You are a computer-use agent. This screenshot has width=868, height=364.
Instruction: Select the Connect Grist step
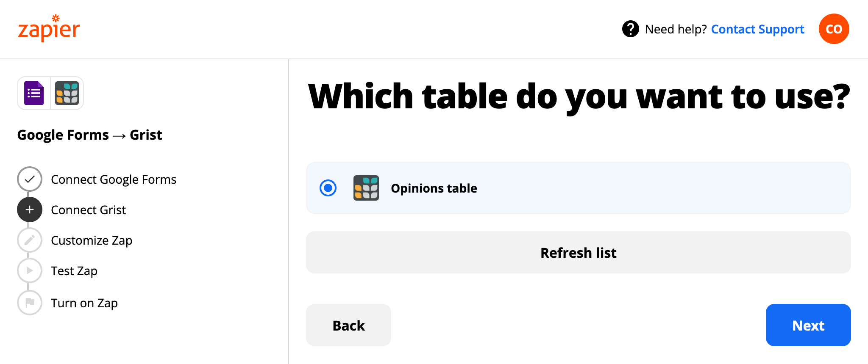(x=88, y=210)
